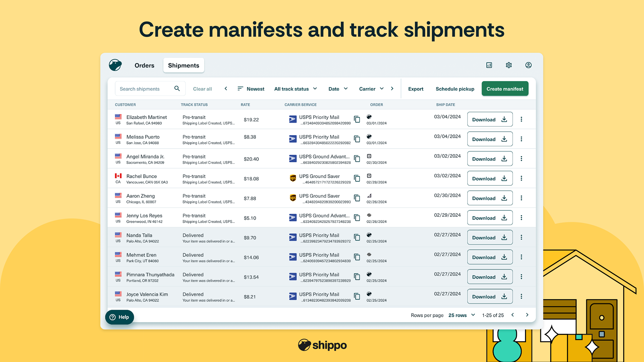Image resolution: width=644 pixels, height=362 pixels.
Task: Expand the All track status dropdown
Action: pyautogui.click(x=296, y=89)
